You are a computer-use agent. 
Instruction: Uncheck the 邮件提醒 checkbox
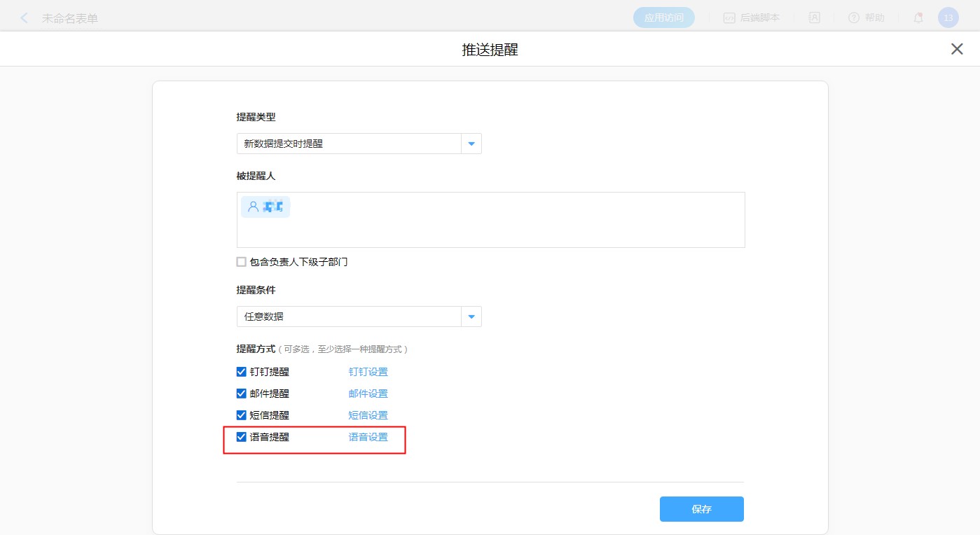(242, 394)
